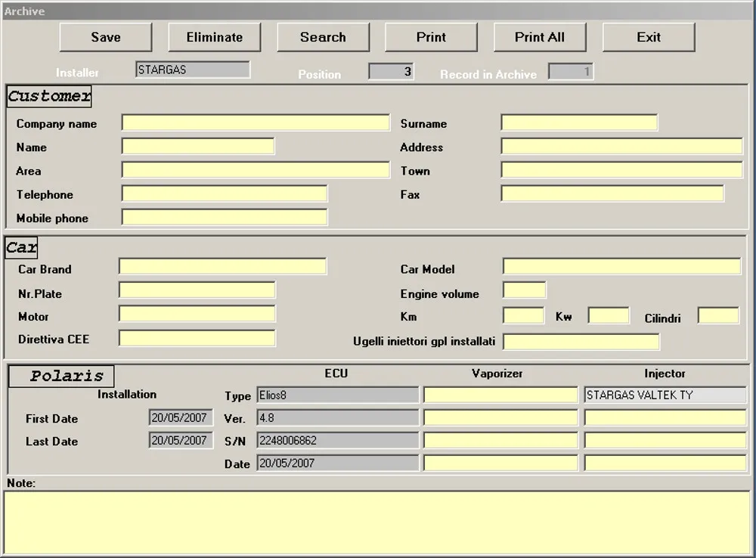Click the Injector Type field STARGAS VALTEK
Screen dimensions: 756x558
pos(665,395)
